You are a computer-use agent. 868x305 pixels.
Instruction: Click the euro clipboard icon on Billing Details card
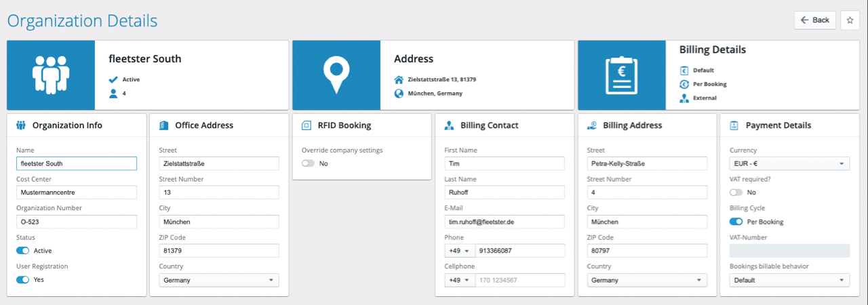click(622, 75)
